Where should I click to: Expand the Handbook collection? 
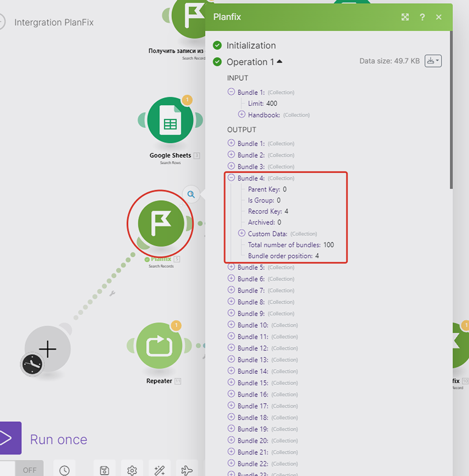(x=242, y=115)
